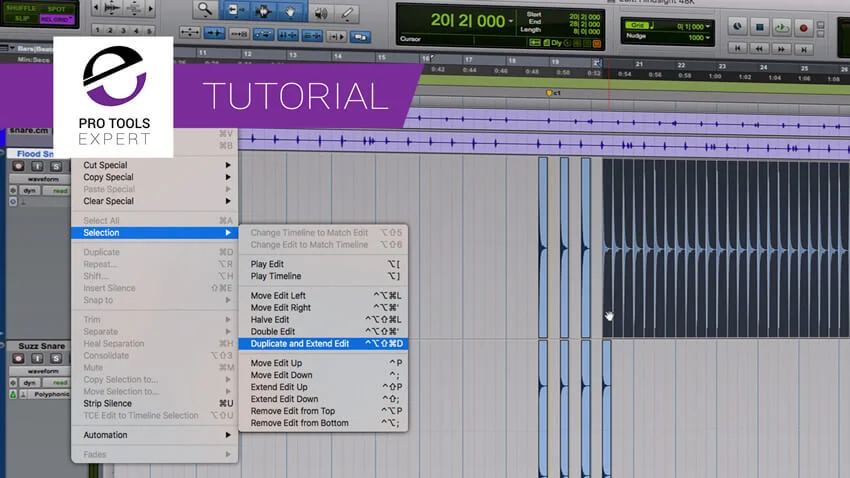Click the audio waveform zoom button
This screenshot has height=478, width=850.
pyautogui.click(x=112, y=8)
